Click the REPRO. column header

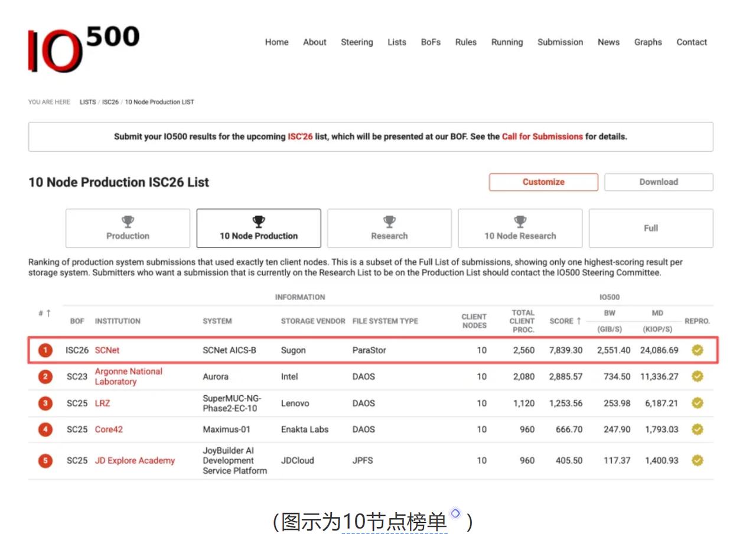pyautogui.click(x=697, y=321)
